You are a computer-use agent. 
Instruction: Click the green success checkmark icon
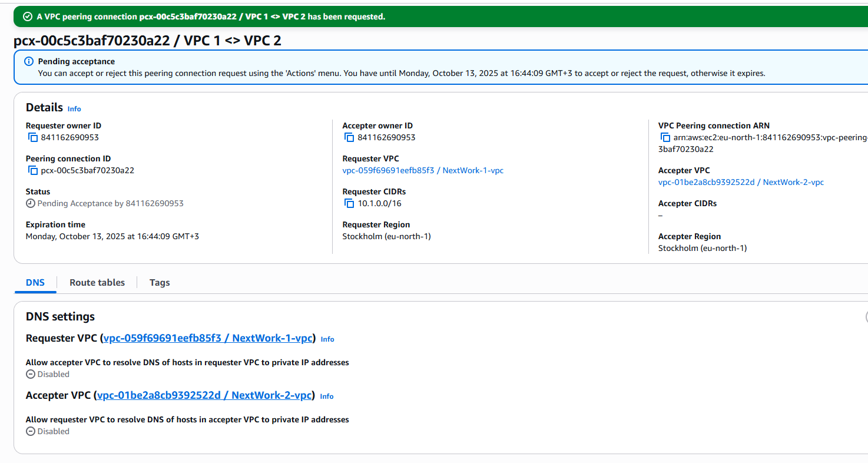[27, 16]
